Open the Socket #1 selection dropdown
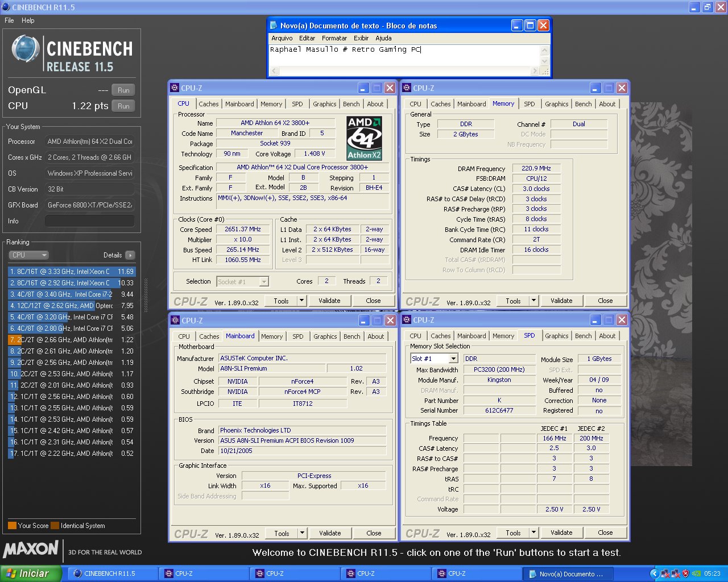 coord(264,281)
